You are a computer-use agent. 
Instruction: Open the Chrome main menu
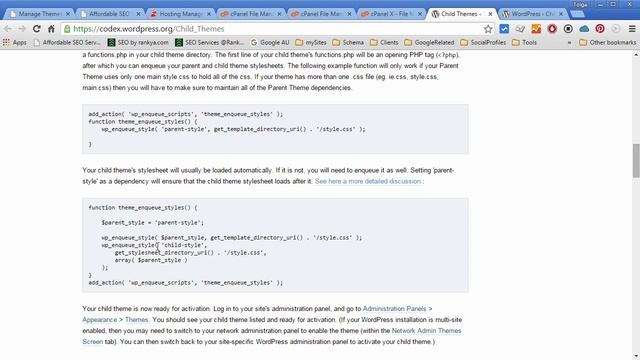pyautogui.click(x=632, y=29)
